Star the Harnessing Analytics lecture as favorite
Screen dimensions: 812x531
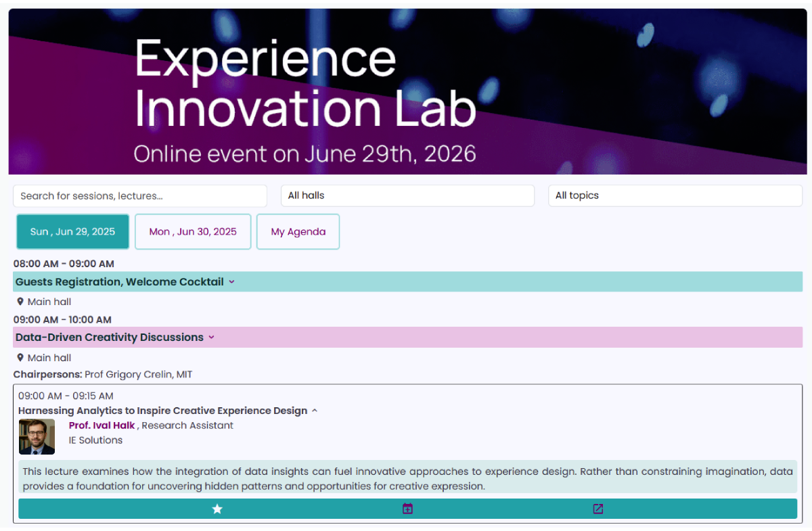(217, 509)
